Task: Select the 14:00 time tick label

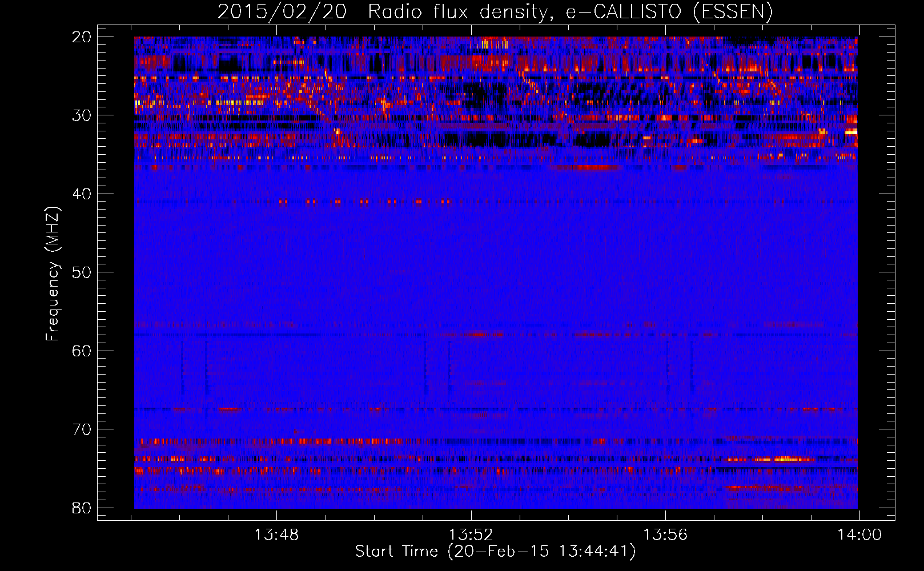Action: [x=859, y=535]
